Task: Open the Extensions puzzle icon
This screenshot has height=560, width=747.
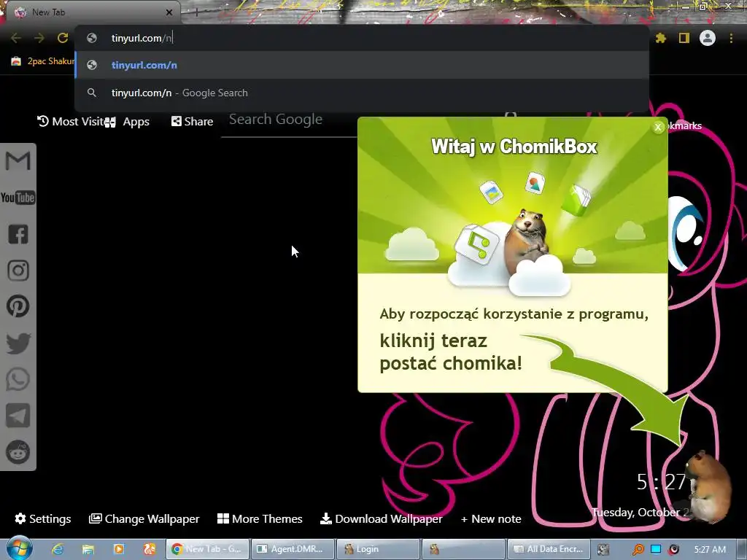Action: pos(660,38)
